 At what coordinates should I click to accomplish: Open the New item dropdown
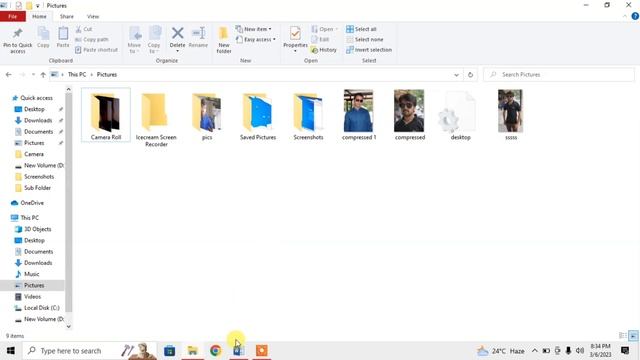click(x=253, y=29)
